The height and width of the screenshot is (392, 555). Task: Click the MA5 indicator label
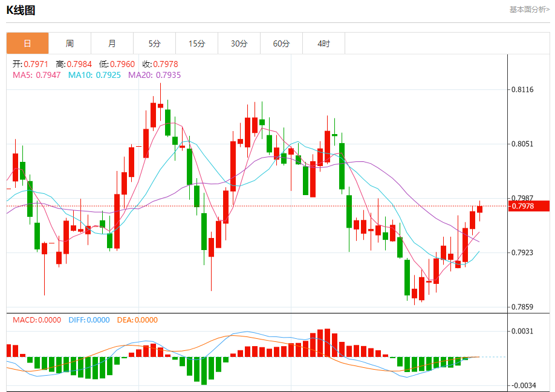click(x=37, y=75)
